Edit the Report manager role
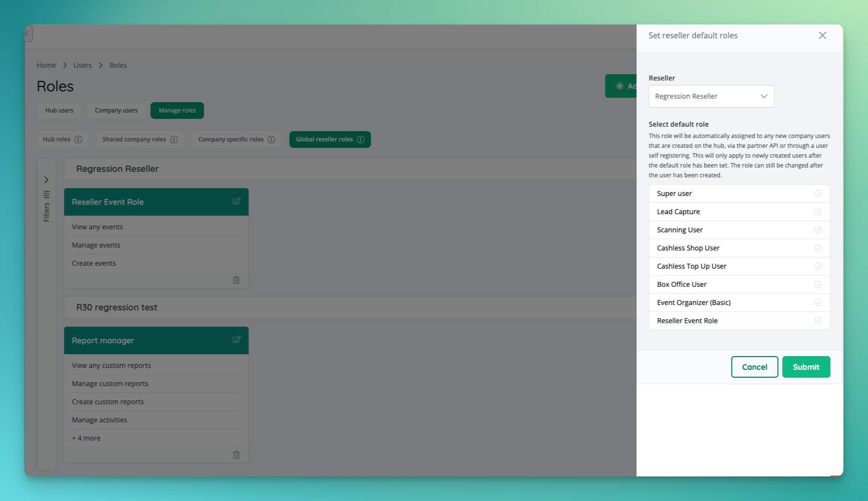 click(x=237, y=339)
